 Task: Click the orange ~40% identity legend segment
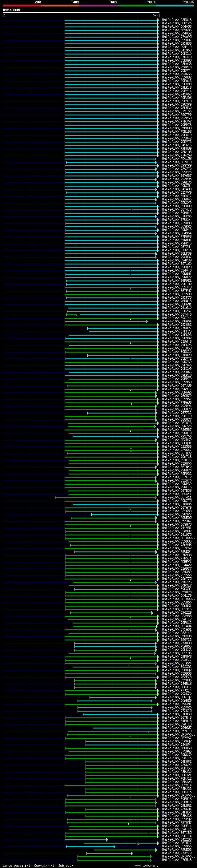60,6
